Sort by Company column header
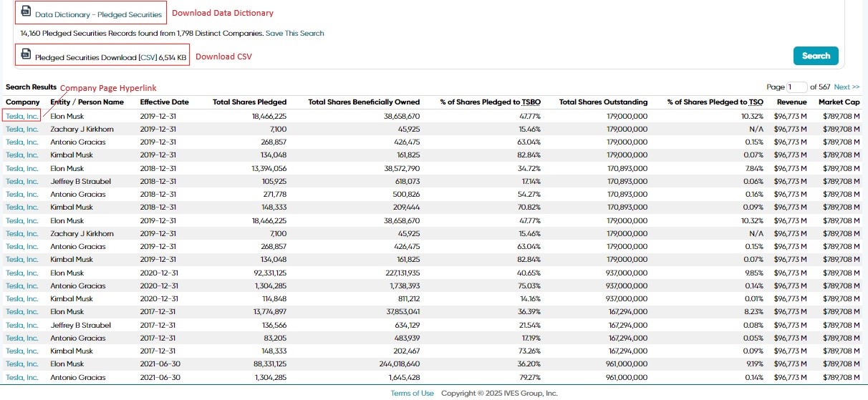This screenshot has width=868, height=400. (23, 102)
